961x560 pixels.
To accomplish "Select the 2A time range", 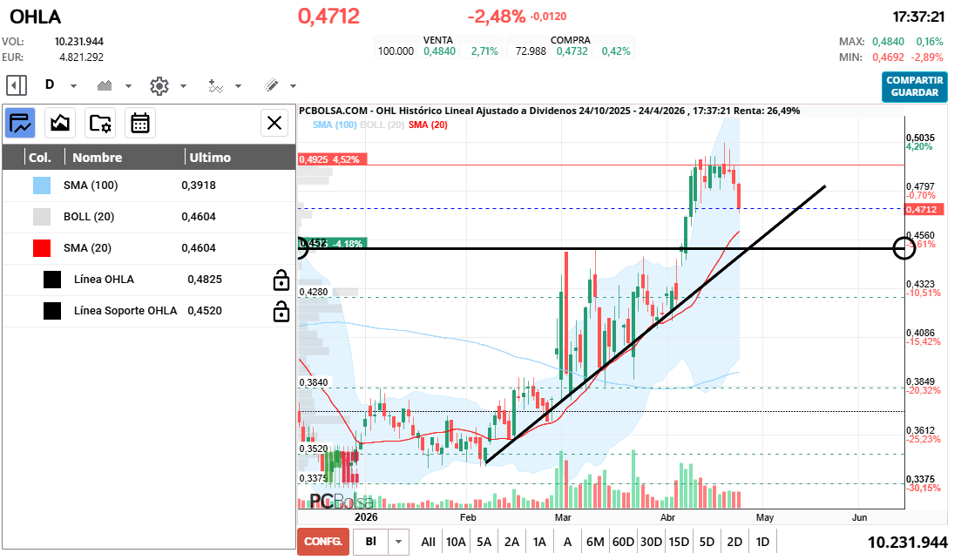I will pyautogui.click(x=511, y=543).
